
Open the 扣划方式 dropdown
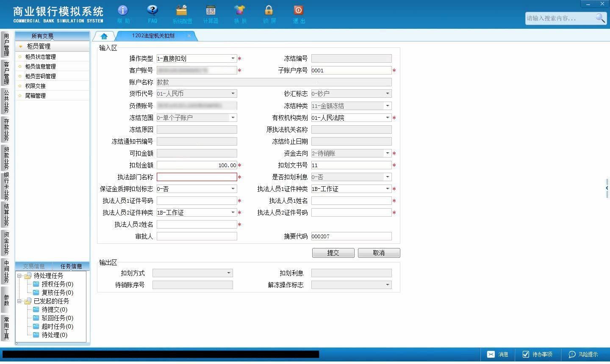pyautogui.click(x=229, y=273)
